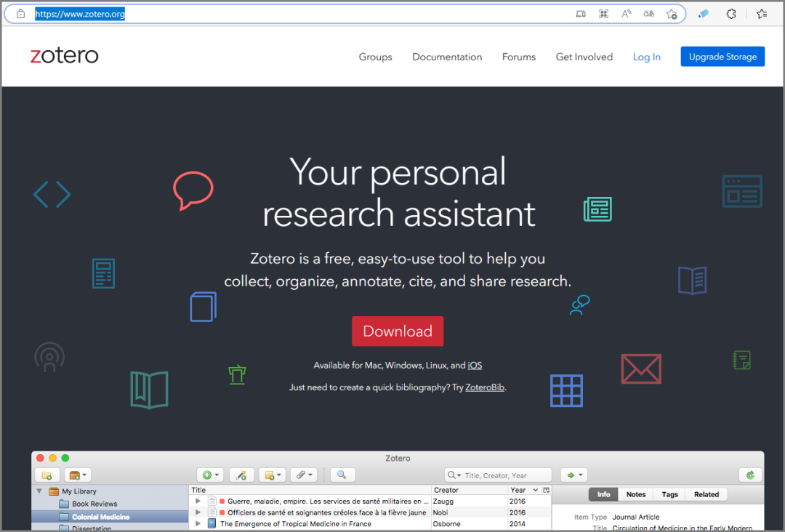This screenshot has width=785, height=532.
Task: Switch to the Tags tab
Action: pos(669,494)
